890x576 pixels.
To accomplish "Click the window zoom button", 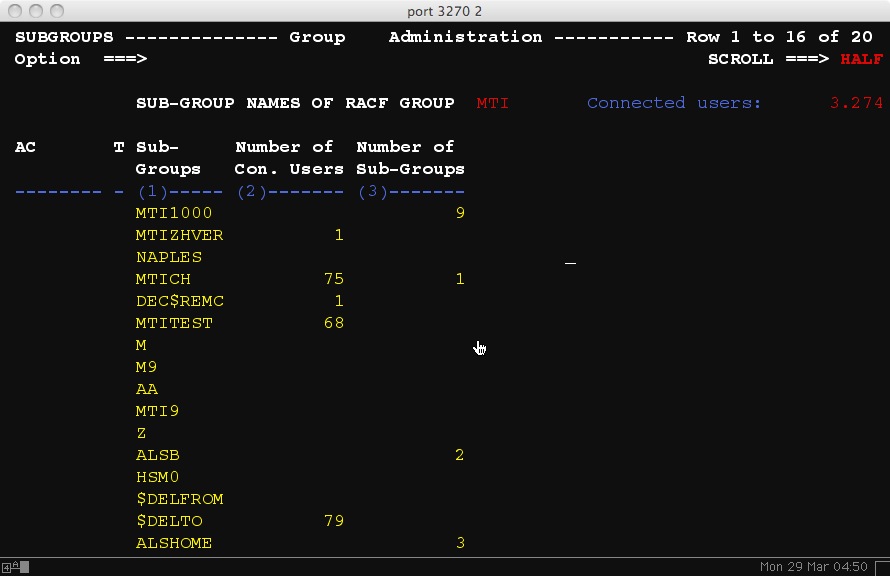I will (x=55, y=10).
